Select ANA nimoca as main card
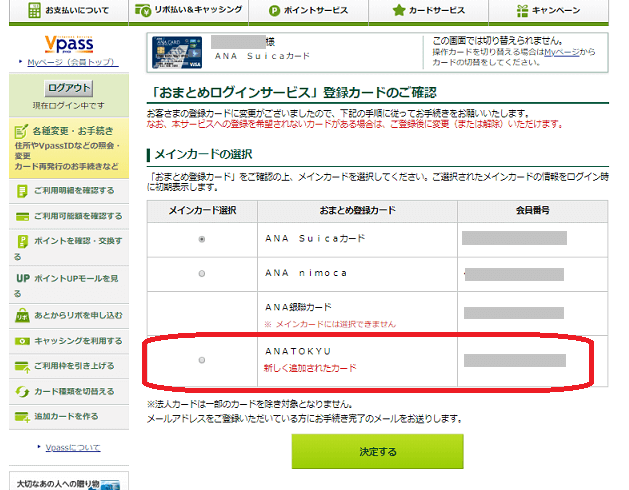This screenshot has height=490, width=629. coord(202,274)
